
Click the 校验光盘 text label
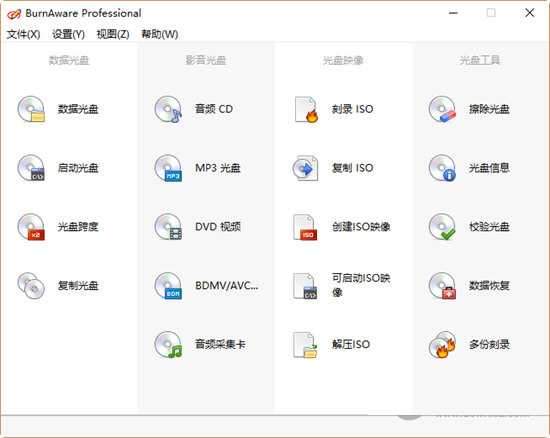point(489,227)
